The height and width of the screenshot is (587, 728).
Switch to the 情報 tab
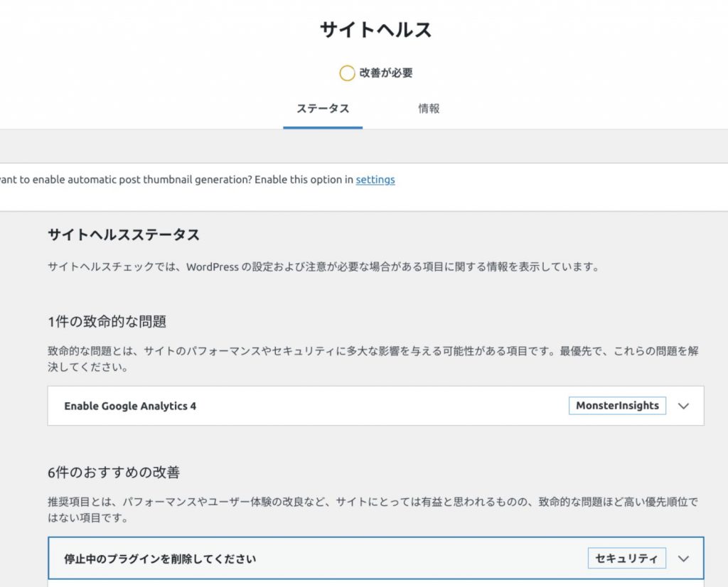click(429, 109)
